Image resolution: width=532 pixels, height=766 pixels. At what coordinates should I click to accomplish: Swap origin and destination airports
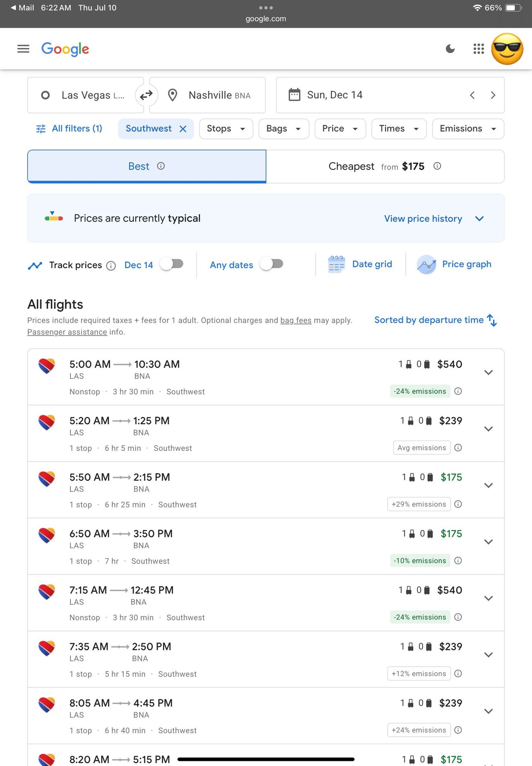pyautogui.click(x=146, y=95)
